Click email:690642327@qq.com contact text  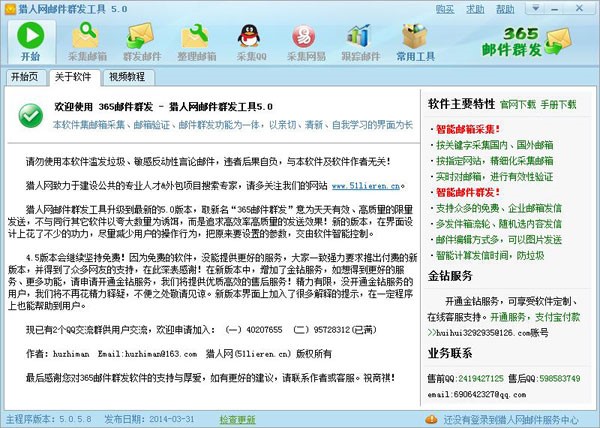click(x=477, y=394)
